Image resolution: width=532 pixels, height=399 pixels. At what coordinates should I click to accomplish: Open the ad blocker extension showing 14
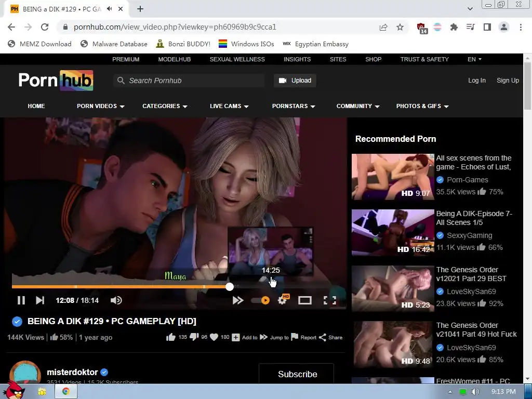421,28
